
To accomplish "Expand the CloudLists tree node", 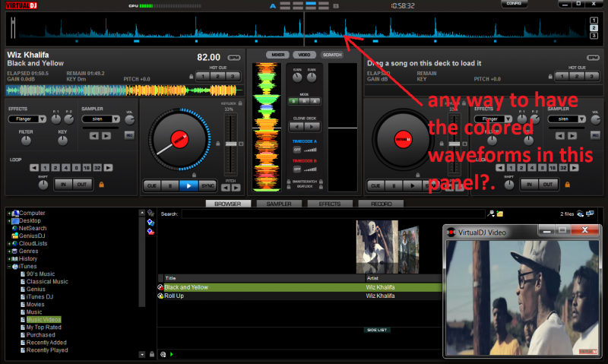I will 8,244.
